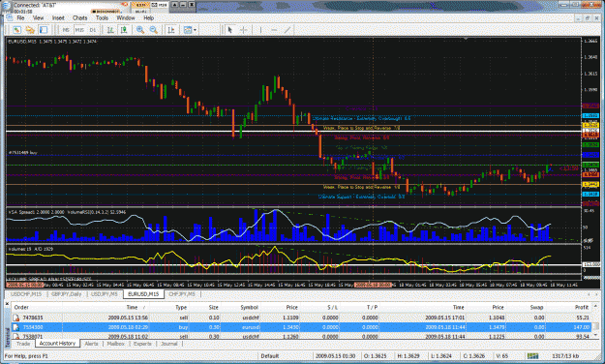Click the green connection bars status icon
The image size is (605, 364).
532,356
